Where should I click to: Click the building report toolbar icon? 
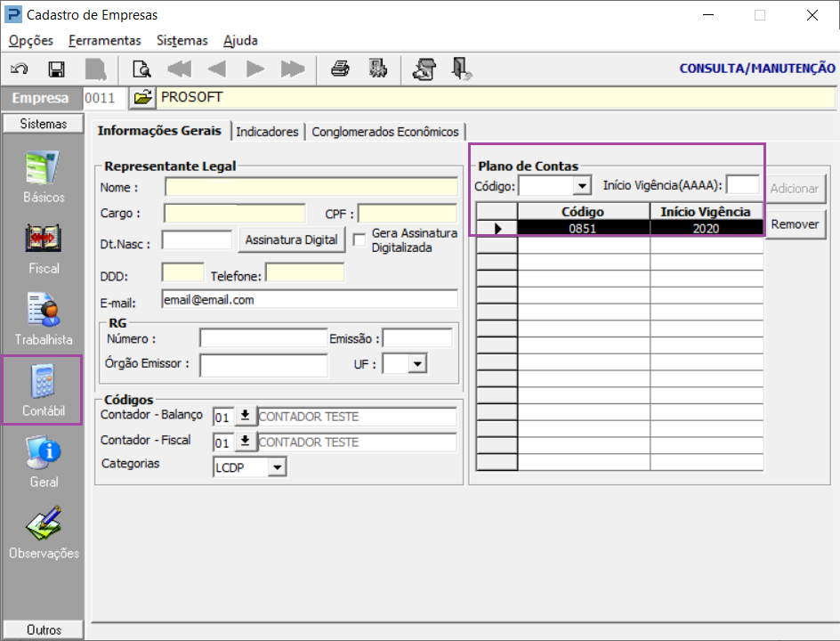[377, 69]
